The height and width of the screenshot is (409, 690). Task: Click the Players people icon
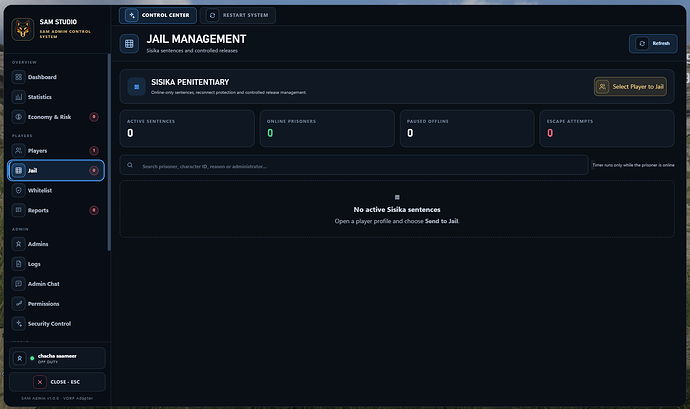(x=18, y=151)
